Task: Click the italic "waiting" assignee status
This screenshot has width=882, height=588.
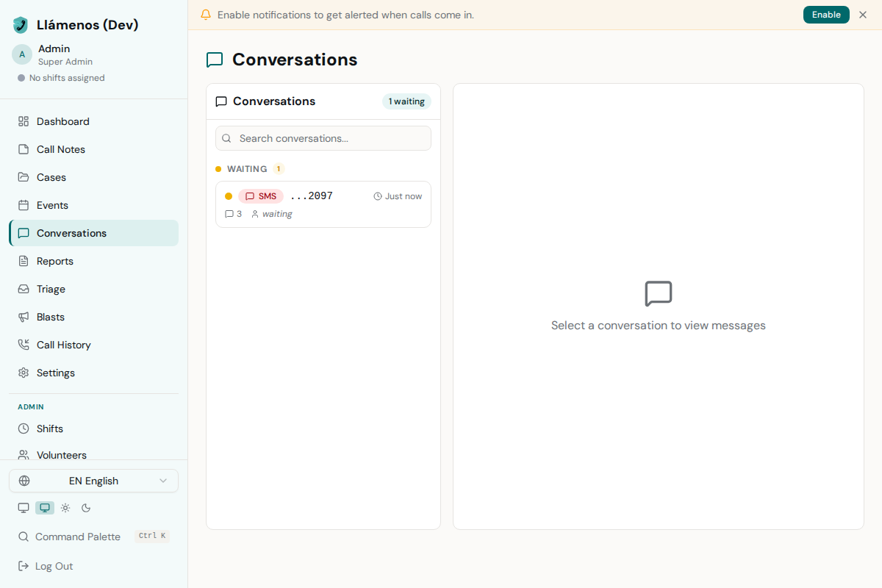Action: (277, 214)
